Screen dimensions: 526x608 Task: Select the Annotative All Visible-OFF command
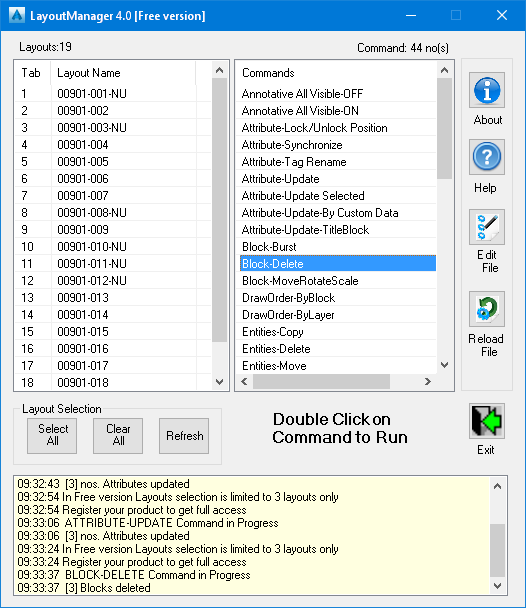click(x=336, y=93)
